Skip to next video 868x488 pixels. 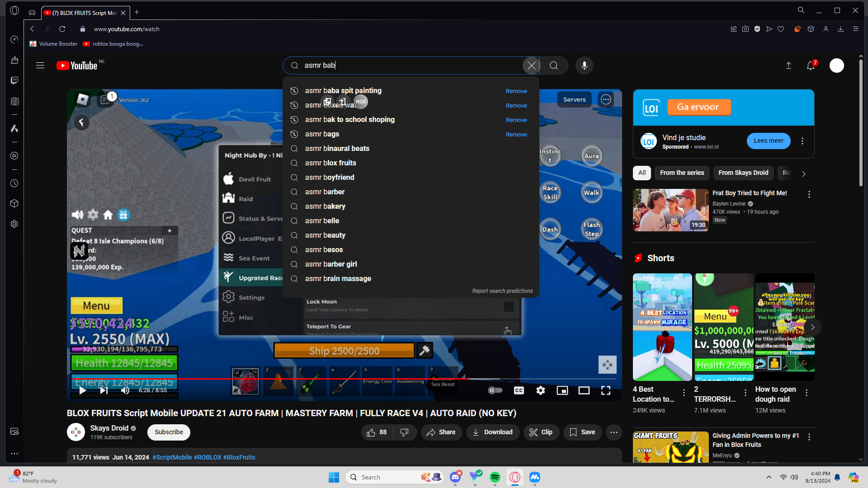pos(104,390)
